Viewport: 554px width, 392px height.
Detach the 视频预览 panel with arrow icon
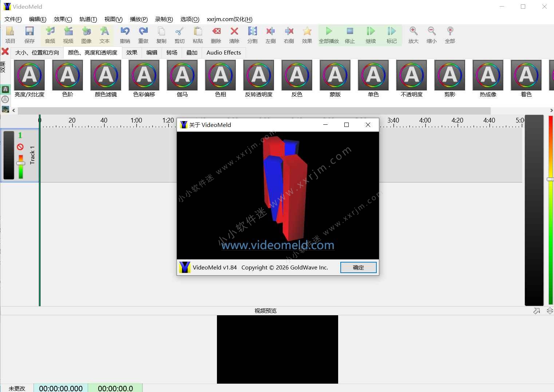[537, 311]
